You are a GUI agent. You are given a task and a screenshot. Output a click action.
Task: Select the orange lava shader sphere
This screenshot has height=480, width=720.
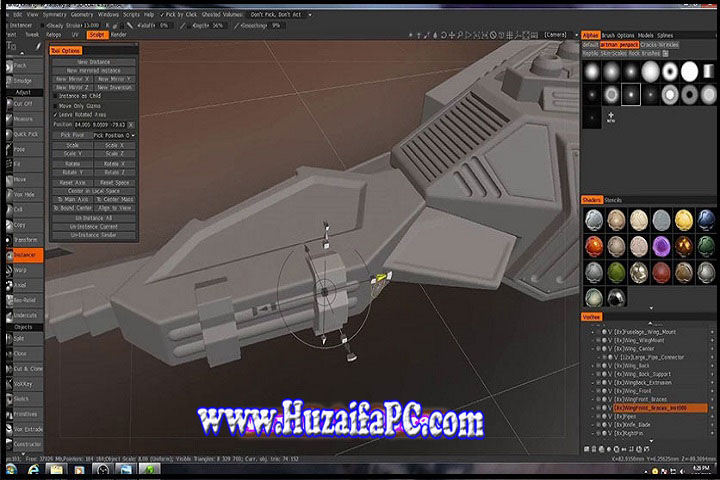point(594,247)
